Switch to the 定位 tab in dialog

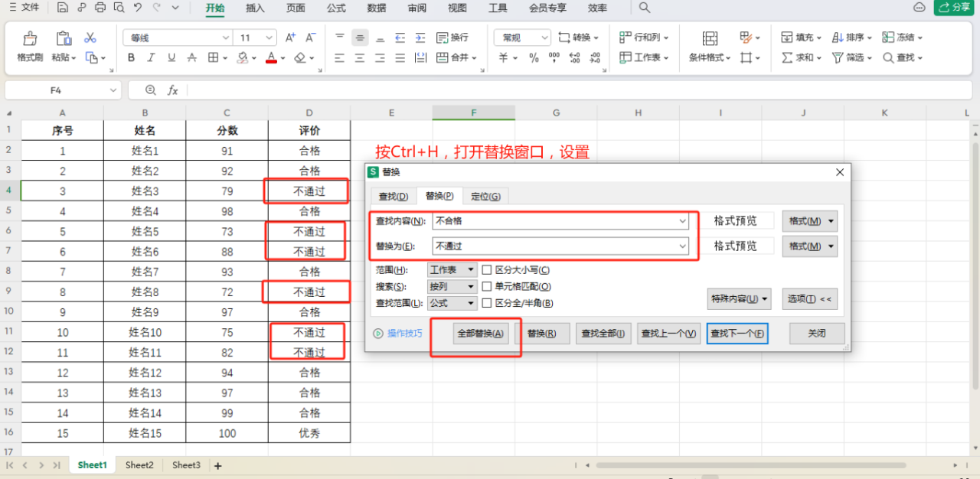click(485, 197)
